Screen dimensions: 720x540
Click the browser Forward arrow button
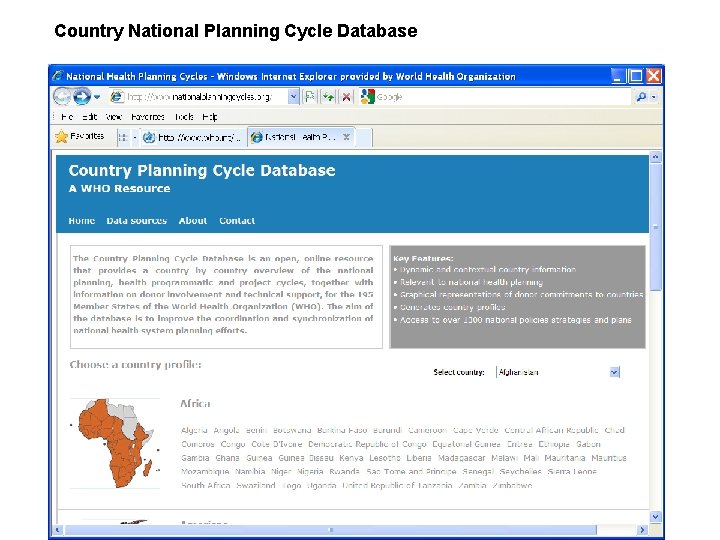82,96
